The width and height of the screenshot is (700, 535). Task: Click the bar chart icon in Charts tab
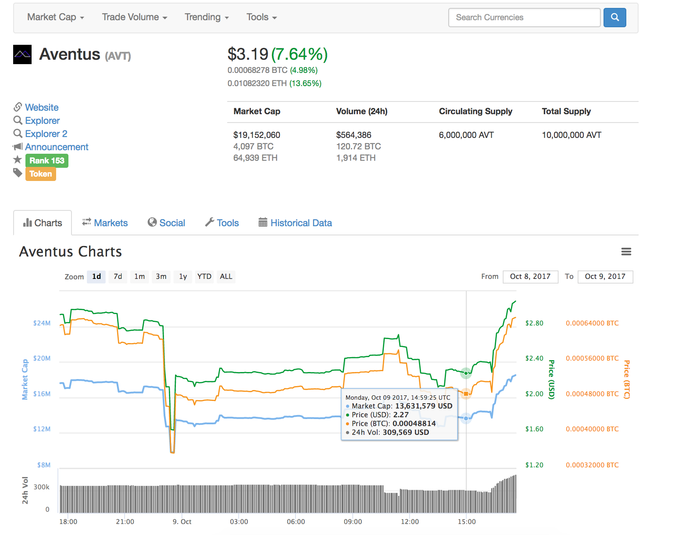click(x=28, y=222)
